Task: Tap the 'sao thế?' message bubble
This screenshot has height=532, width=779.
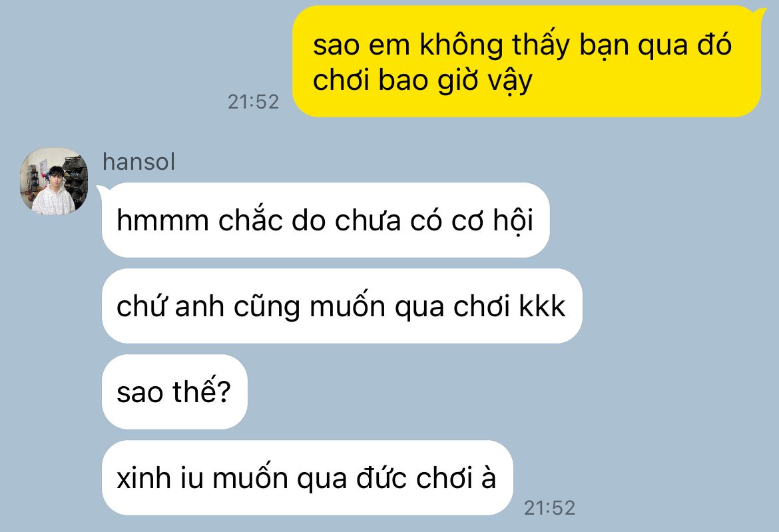Action: click(x=174, y=392)
